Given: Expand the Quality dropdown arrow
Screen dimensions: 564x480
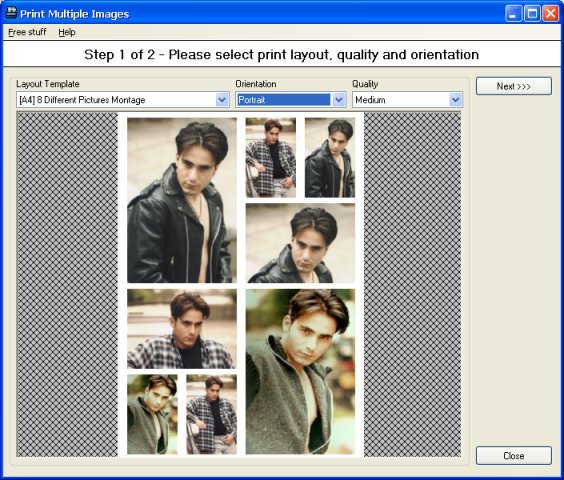Looking at the screenshot, I should click(455, 100).
